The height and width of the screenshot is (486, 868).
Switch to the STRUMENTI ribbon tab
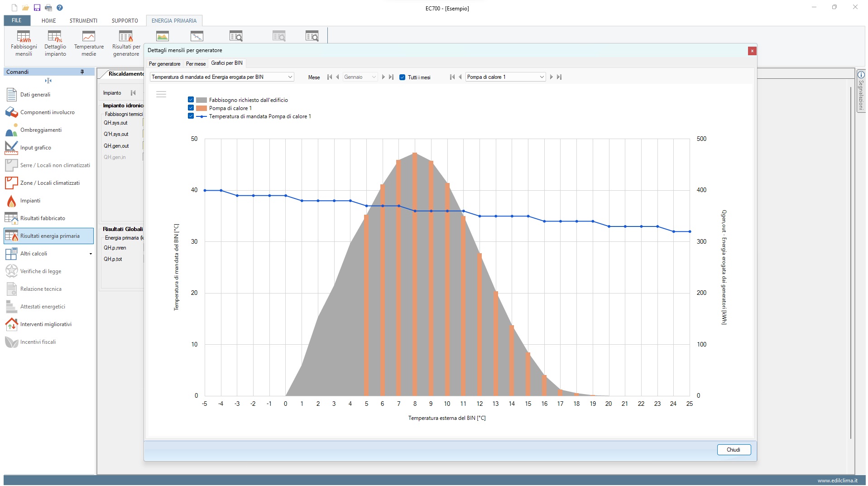pos(83,20)
